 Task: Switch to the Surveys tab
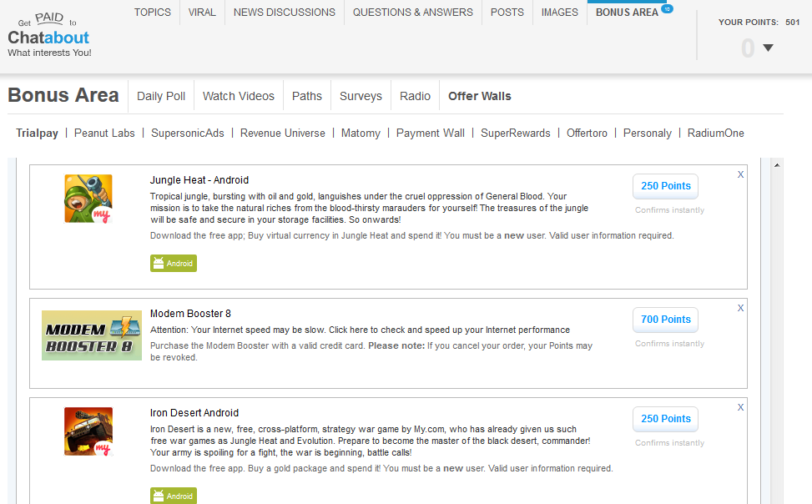(x=361, y=96)
